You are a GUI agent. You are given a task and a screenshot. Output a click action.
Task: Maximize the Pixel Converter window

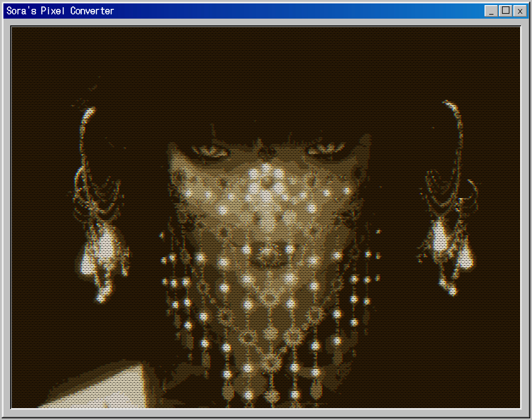tap(505, 11)
